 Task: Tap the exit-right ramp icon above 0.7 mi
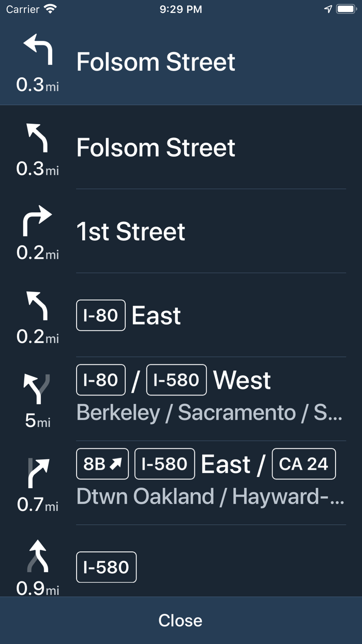[38, 473]
